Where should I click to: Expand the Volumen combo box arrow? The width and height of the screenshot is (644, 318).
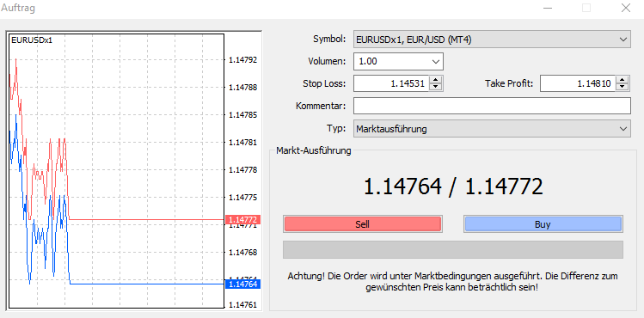[x=435, y=62]
